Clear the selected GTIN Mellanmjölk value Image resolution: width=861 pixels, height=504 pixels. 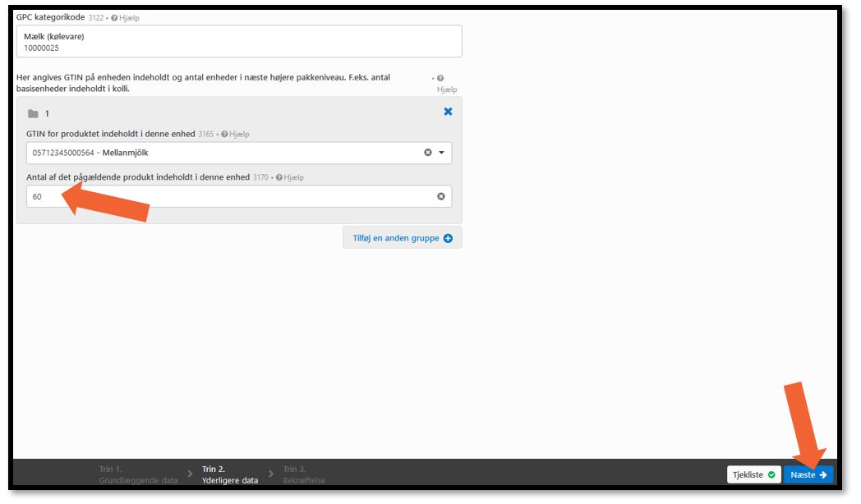[428, 153]
